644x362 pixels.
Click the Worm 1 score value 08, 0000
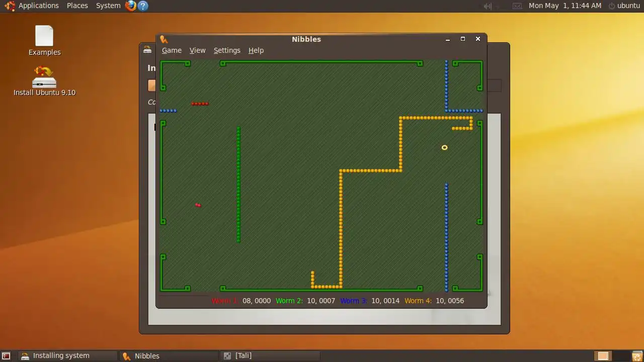(x=257, y=301)
